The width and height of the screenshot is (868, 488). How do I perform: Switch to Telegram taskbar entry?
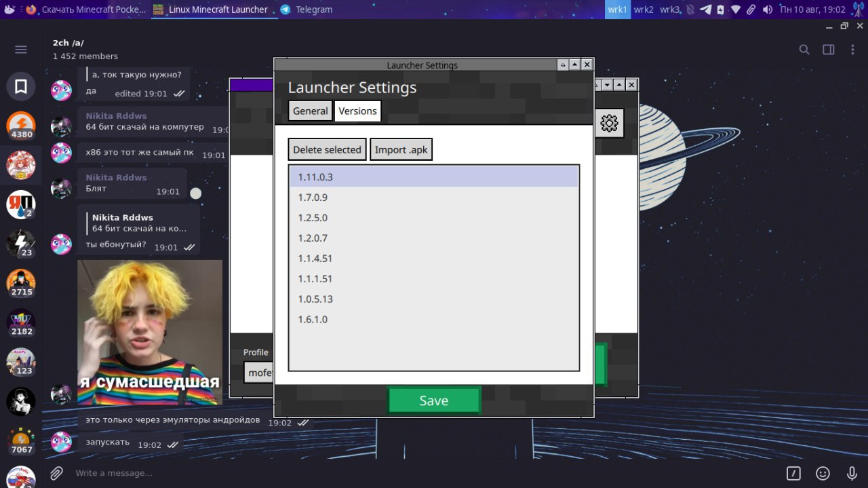click(306, 10)
